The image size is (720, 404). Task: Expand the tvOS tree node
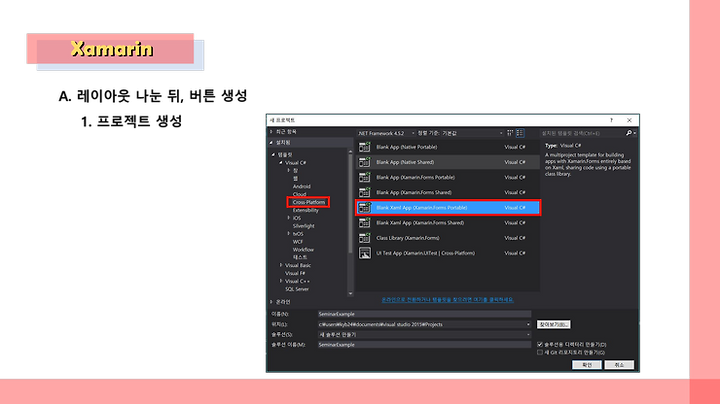289,234
